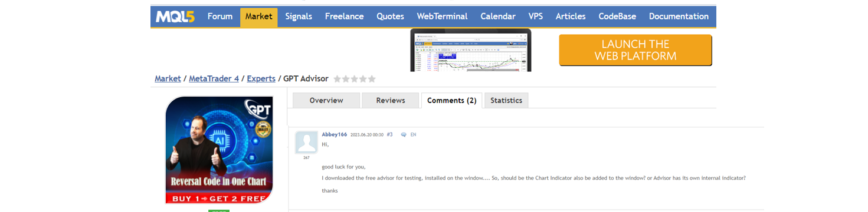The image size is (868, 212).
Task: Open the Freelance section
Action: pos(344,16)
